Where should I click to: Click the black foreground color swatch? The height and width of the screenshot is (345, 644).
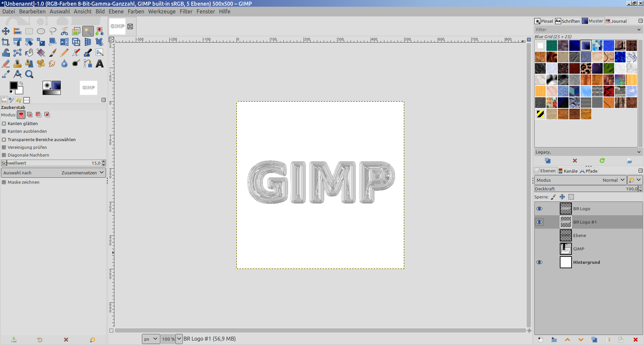tap(13, 85)
